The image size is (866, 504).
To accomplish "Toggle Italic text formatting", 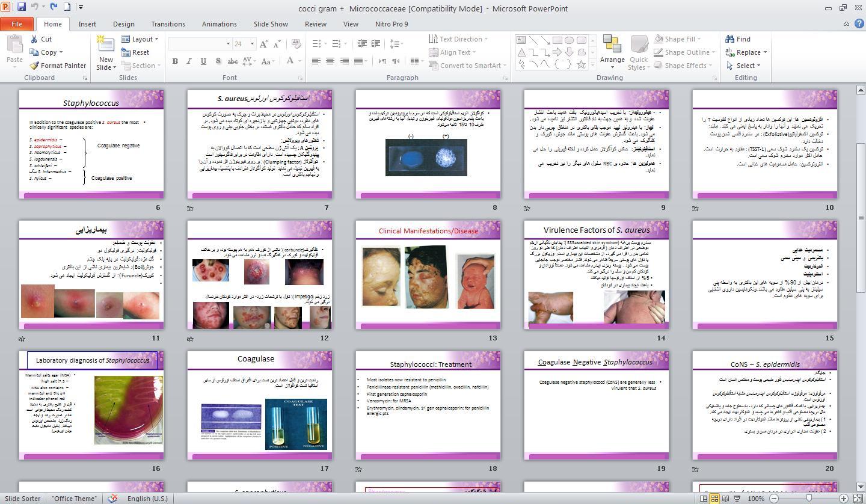I will pyautogui.click(x=189, y=61).
